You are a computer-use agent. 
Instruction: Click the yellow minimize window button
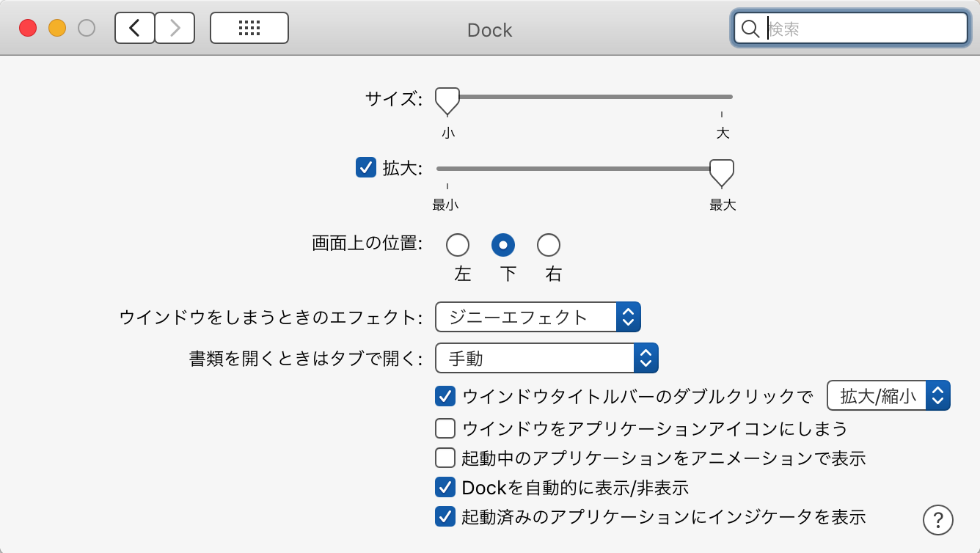[x=57, y=29]
